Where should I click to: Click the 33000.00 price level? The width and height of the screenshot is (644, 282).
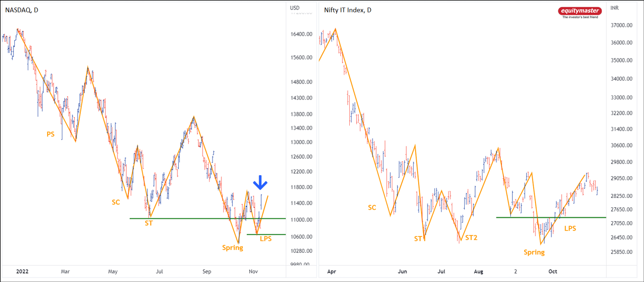click(622, 98)
